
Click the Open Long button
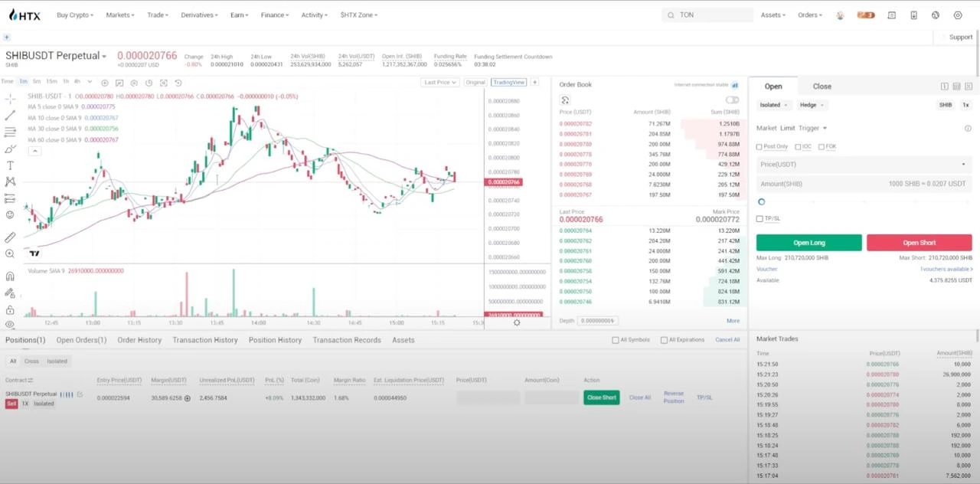coord(808,243)
